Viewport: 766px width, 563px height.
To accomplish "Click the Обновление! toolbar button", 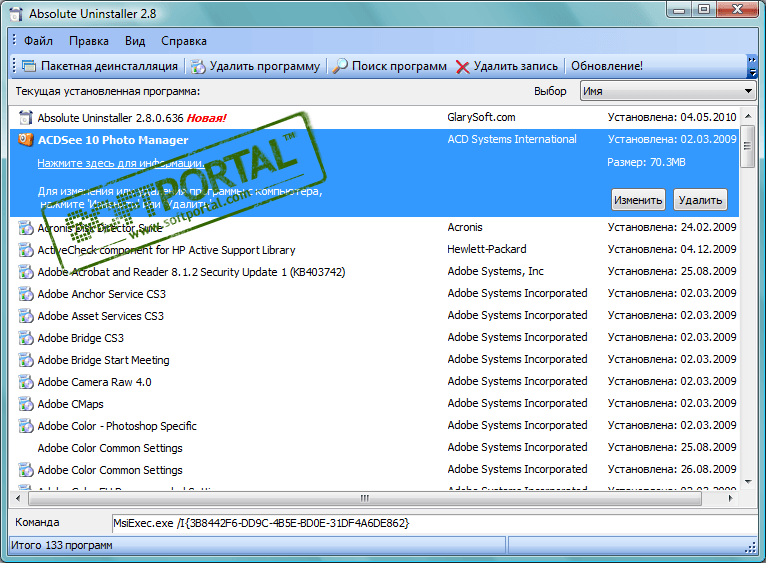I will click(607, 66).
